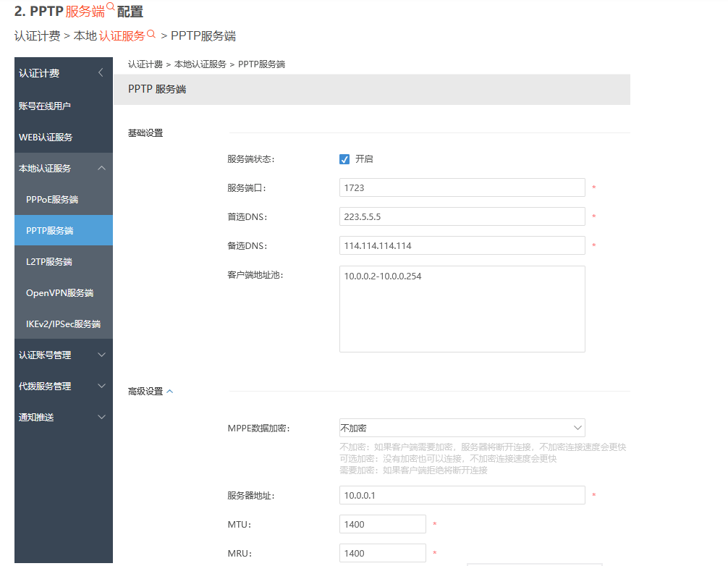
Task: Click the 可选加密 hint text line
Action: (448, 458)
